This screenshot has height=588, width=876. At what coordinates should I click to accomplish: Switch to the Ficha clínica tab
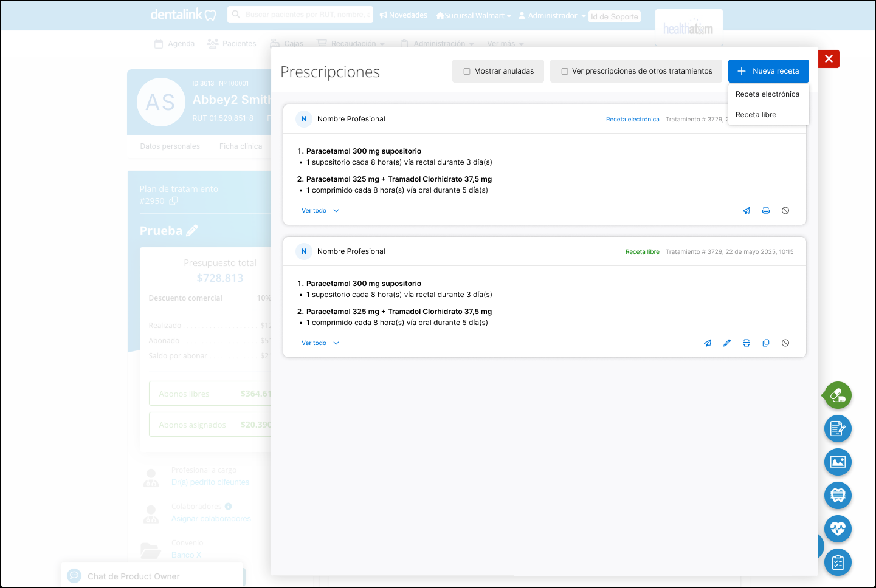click(x=241, y=146)
